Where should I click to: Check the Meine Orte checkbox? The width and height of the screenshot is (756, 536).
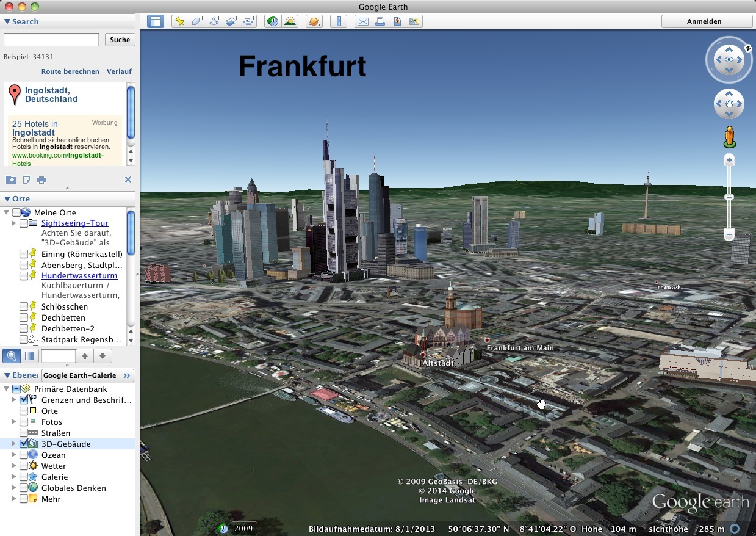click(x=16, y=212)
